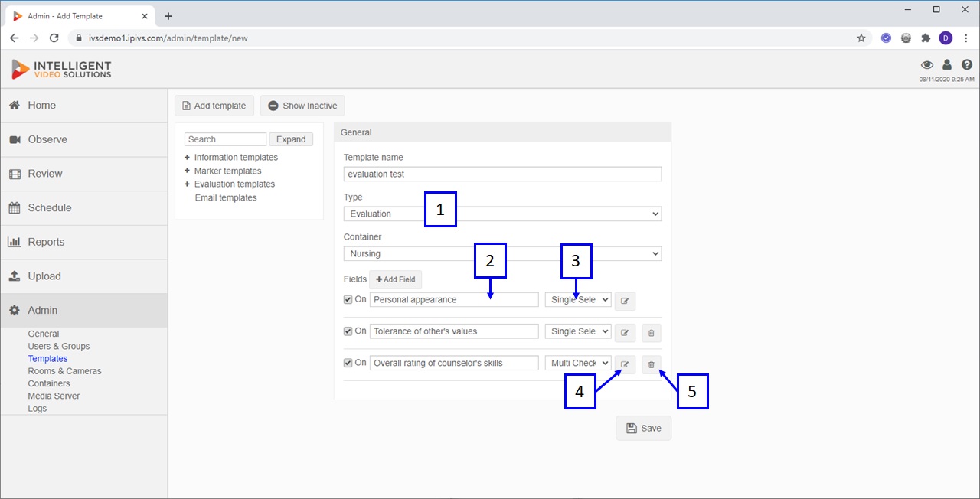Open the Home section in sidebar
The height and width of the screenshot is (499, 980).
click(83, 106)
